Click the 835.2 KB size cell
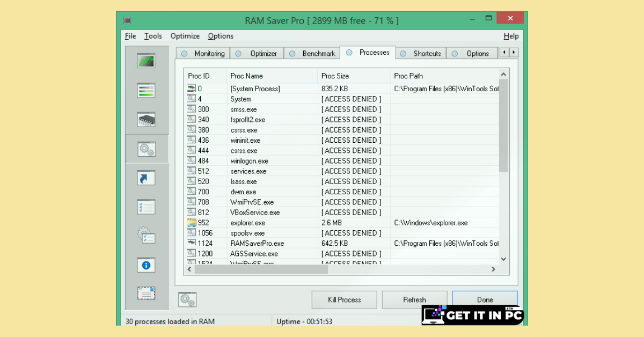The image size is (644, 337). tap(334, 89)
